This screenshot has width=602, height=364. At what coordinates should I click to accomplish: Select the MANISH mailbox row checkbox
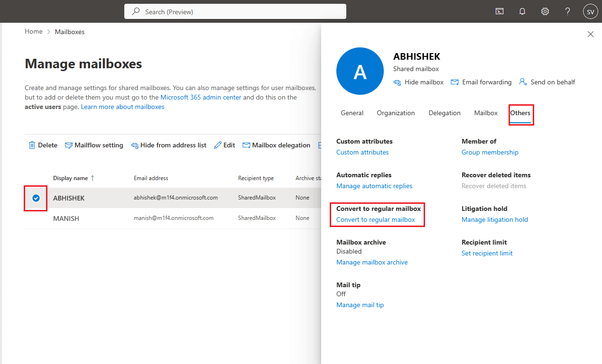tap(36, 218)
